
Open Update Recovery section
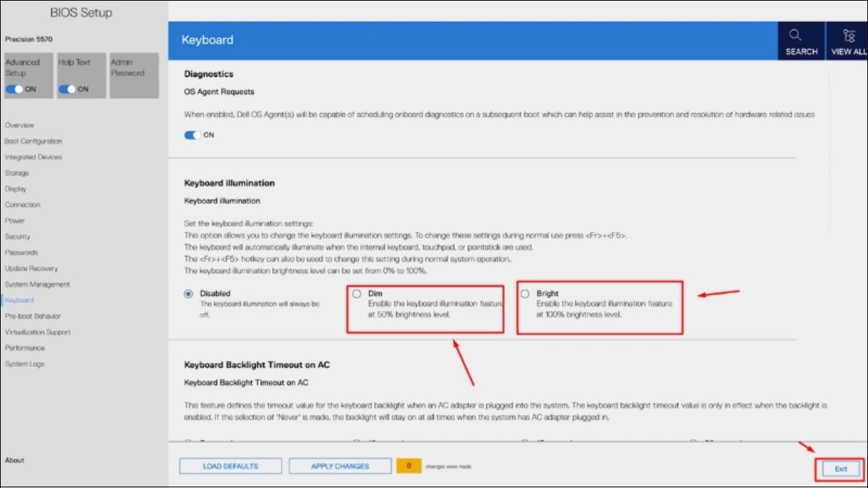pos(31,268)
